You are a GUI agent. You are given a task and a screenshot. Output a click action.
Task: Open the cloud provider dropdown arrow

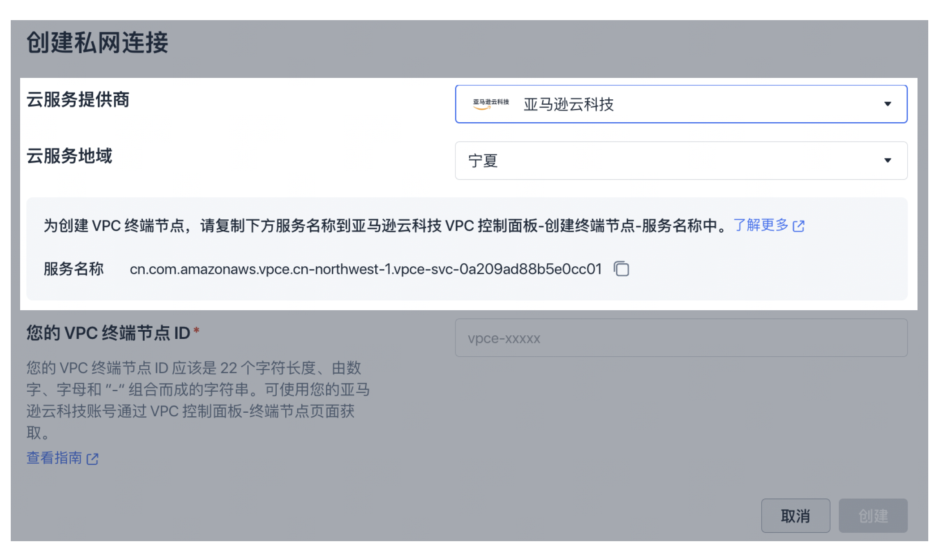click(888, 104)
